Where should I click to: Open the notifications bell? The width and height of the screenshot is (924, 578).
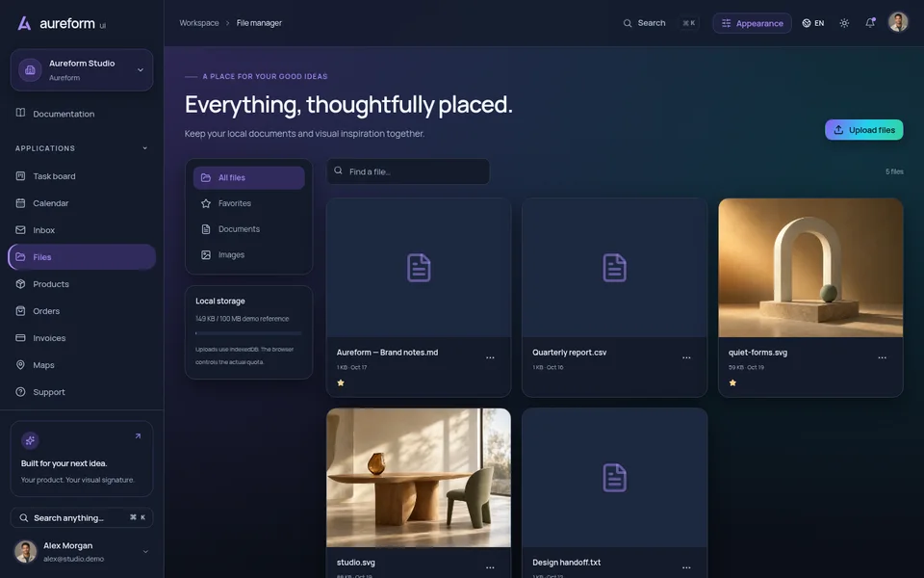[870, 23]
